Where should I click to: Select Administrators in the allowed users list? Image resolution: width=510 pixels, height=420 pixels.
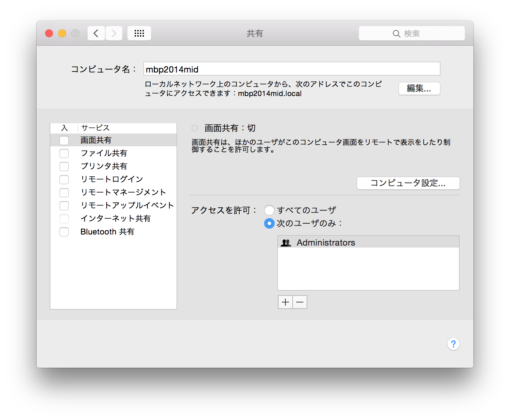(x=326, y=242)
